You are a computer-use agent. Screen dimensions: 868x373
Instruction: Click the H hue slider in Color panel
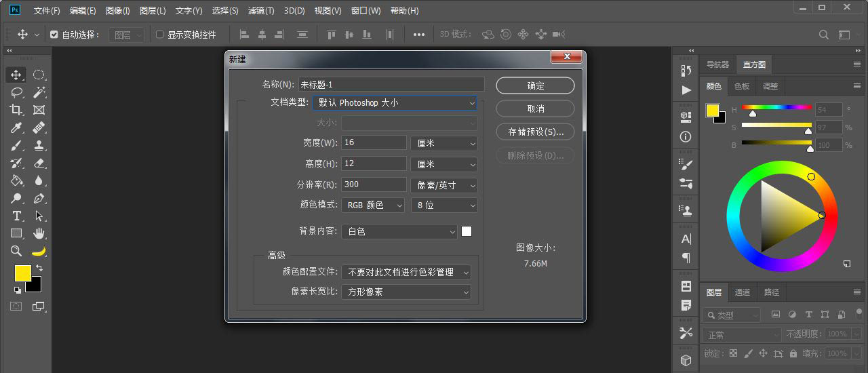tap(776, 107)
